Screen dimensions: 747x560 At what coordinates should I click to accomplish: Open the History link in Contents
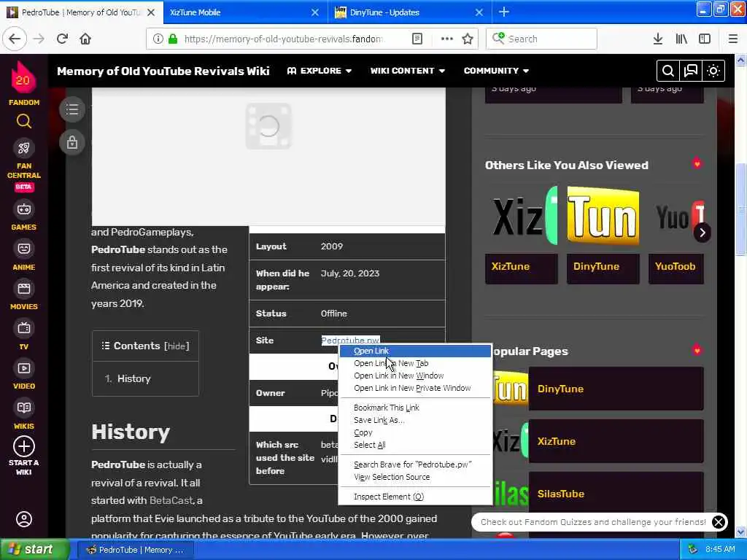pos(134,378)
